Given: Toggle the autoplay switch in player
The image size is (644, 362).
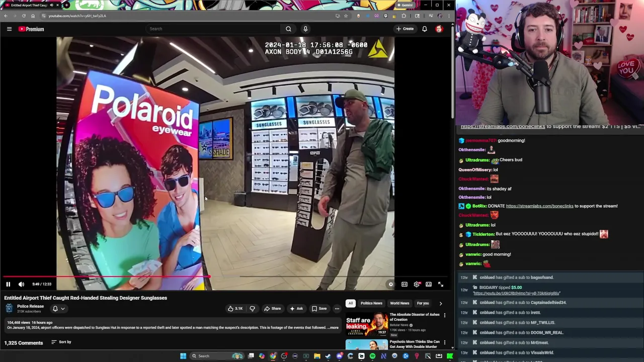Looking at the screenshot, I should pos(390,285).
